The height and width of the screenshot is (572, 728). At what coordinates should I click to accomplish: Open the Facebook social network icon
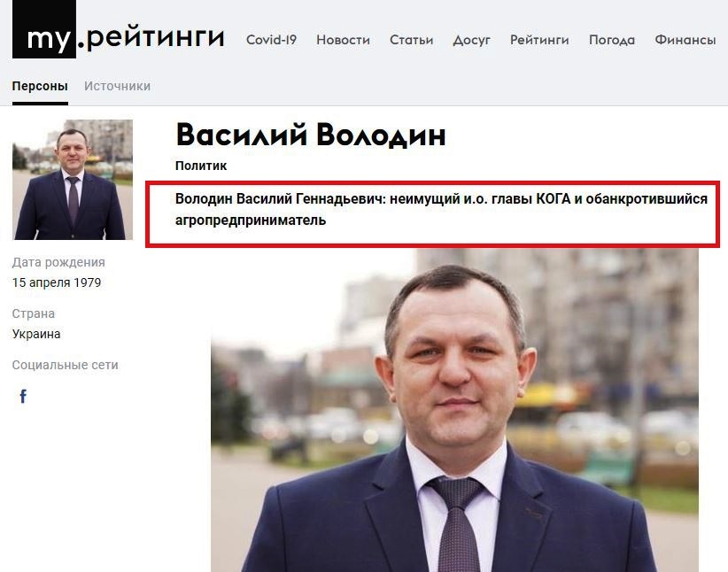(x=23, y=396)
